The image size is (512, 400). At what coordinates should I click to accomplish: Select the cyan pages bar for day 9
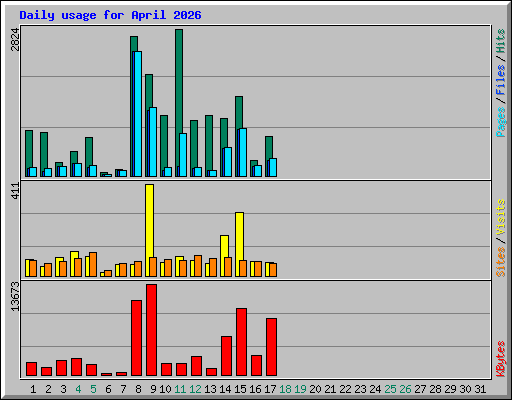(153, 142)
